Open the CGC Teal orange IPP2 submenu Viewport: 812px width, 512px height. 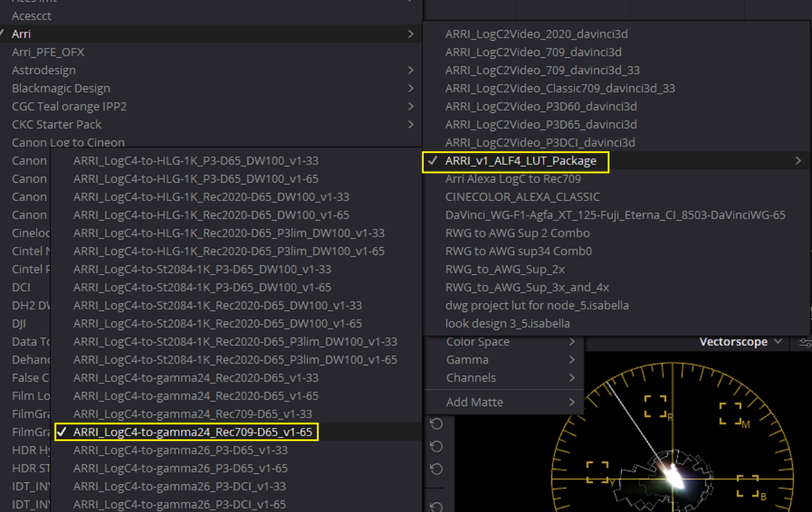[x=211, y=106]
